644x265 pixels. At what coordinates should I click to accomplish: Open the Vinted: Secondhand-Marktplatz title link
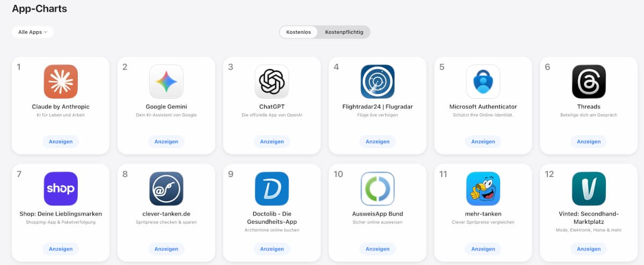pyautogui.click(x=589, y=218)
